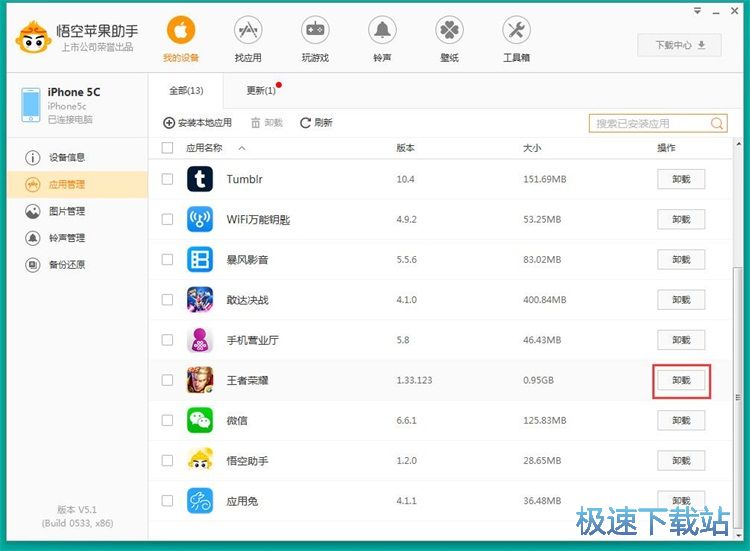
Task: Click the 刷新 refresh button
Action: pyautogui.click(x=316, y=123)
